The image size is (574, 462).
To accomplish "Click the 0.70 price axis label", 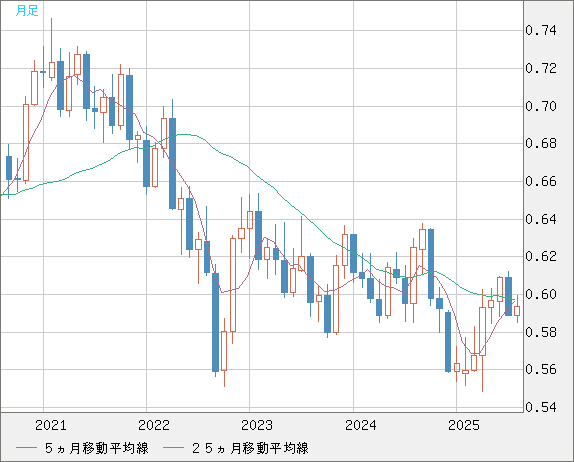I will pyautogui.click(x=541, y=107).
